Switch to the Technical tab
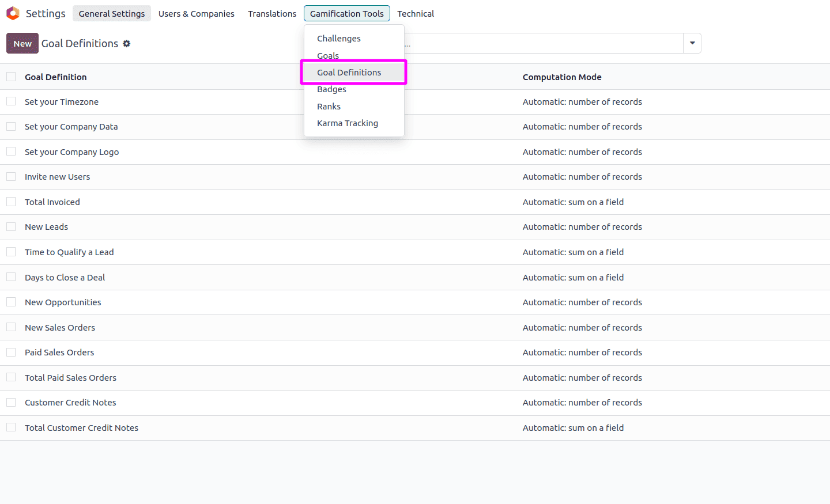 [x=416, y=13]
